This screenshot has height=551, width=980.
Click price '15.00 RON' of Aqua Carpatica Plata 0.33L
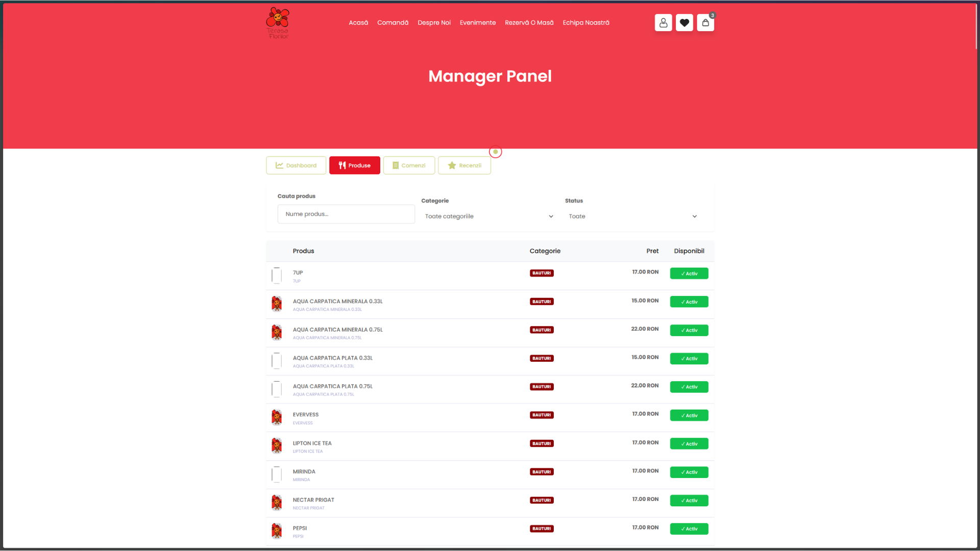coord(645,357)
